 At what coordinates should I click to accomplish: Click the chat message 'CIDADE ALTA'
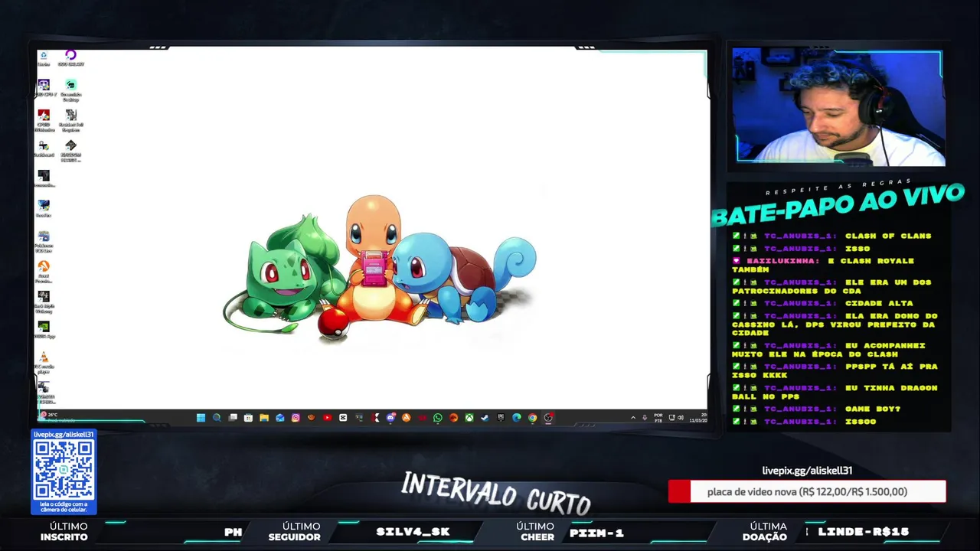pos(879,303)
